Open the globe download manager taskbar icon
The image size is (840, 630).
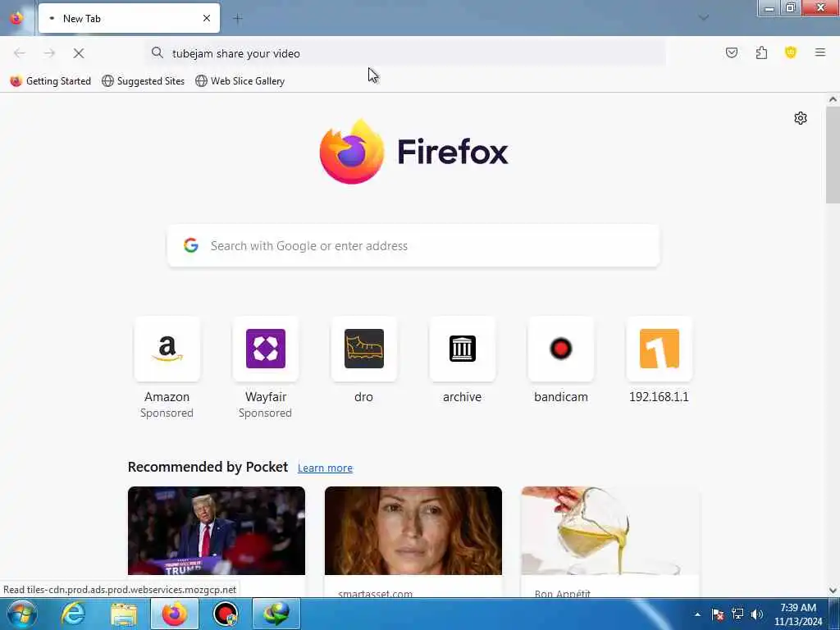[x=276, y=614]
